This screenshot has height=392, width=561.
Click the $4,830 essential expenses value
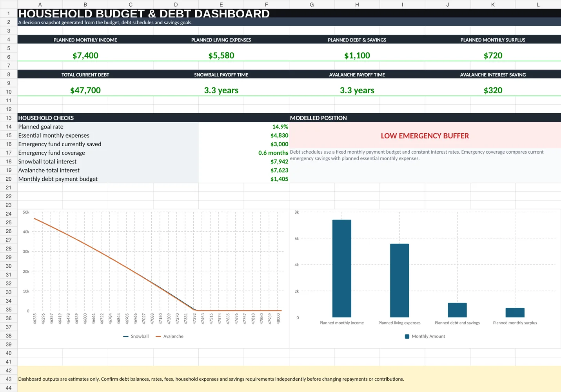tap(279, 135)
